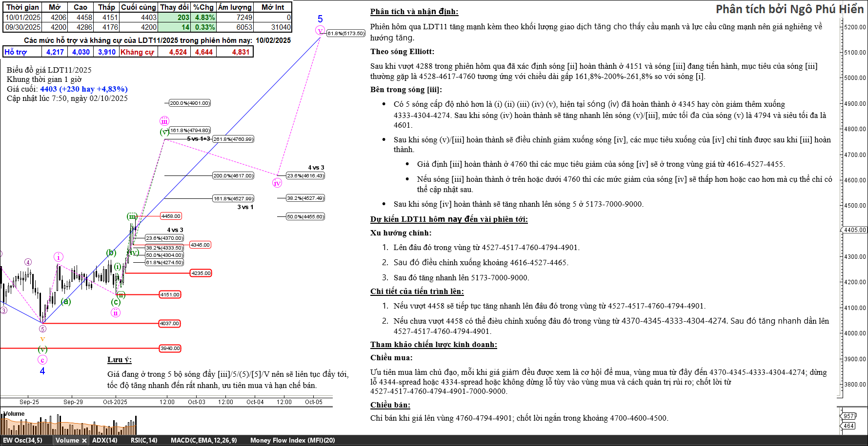Image resolution: width=868 pixels, height=446 pixels.
Task: Click the red 4151.00 price level tag
Action: [170, 294]
